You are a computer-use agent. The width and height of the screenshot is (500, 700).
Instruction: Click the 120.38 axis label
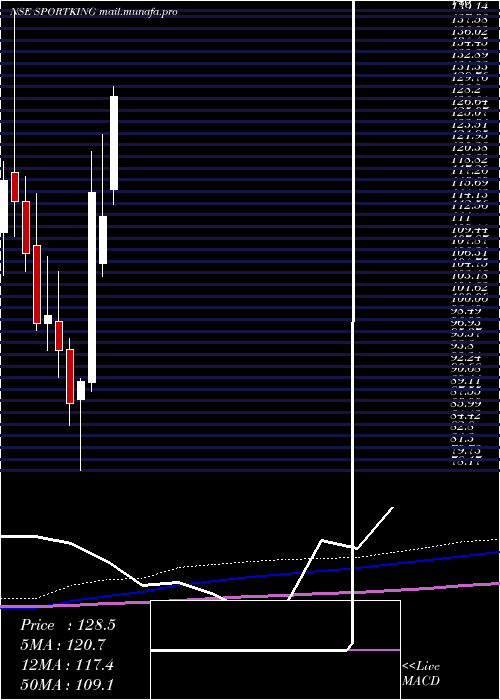point(470,148)
